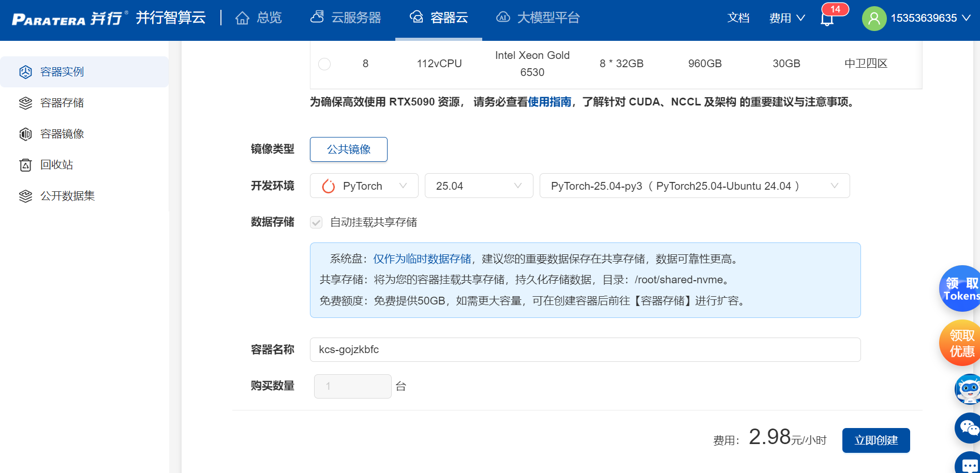The width and height of the screenshot is (980, 473).
Task: Open the 使用指南 link
Action: pyautogui.click(x=550, y=102)
